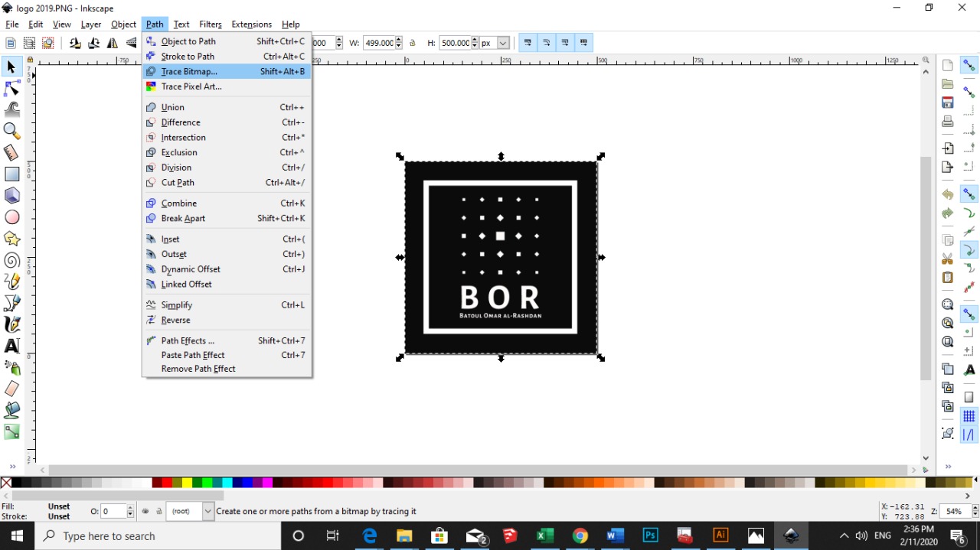Show hidden Windows tray icons arrow
The image size is (980, 550).
(844, 535)
